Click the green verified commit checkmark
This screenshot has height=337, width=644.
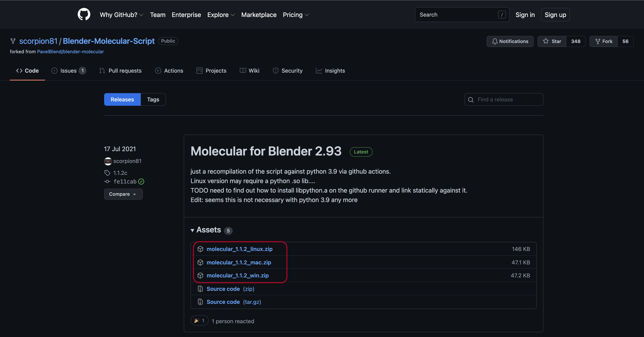tap(141, 182)
